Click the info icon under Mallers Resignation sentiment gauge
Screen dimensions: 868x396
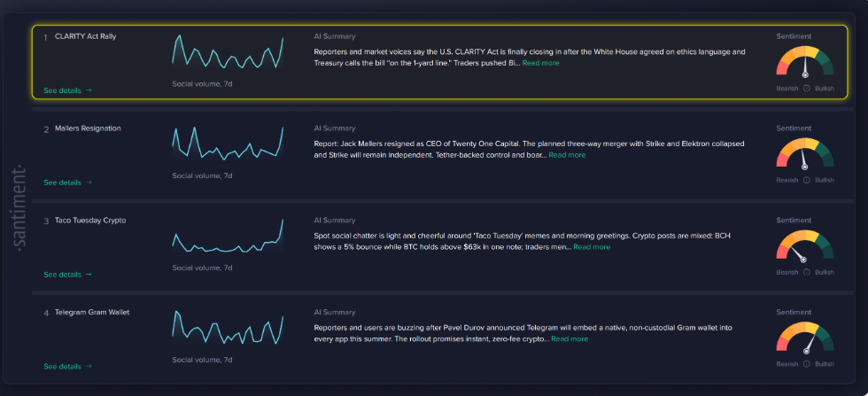[806, 181]
